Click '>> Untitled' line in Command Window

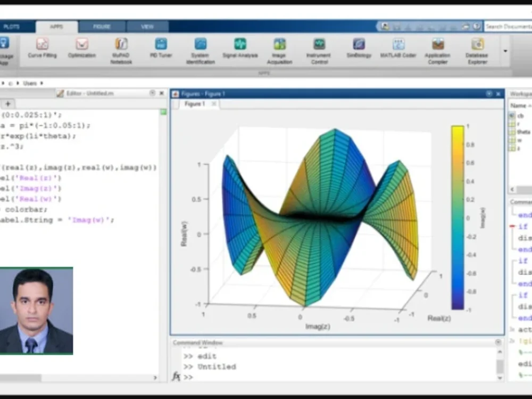coord(210,367)
